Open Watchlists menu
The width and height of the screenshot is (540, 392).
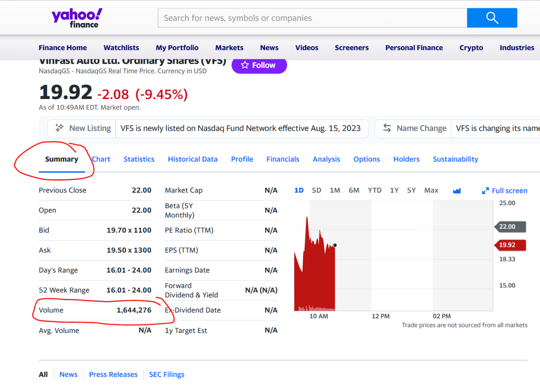[121, 48]
